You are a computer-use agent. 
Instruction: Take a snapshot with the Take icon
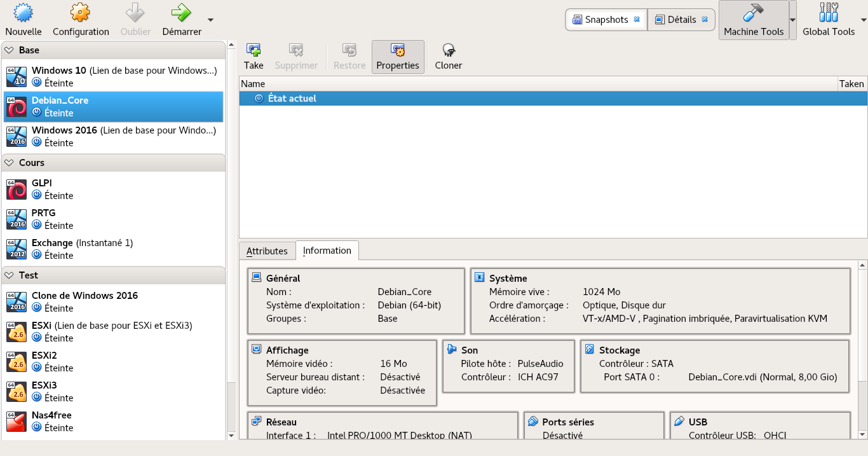click(254, 50)
